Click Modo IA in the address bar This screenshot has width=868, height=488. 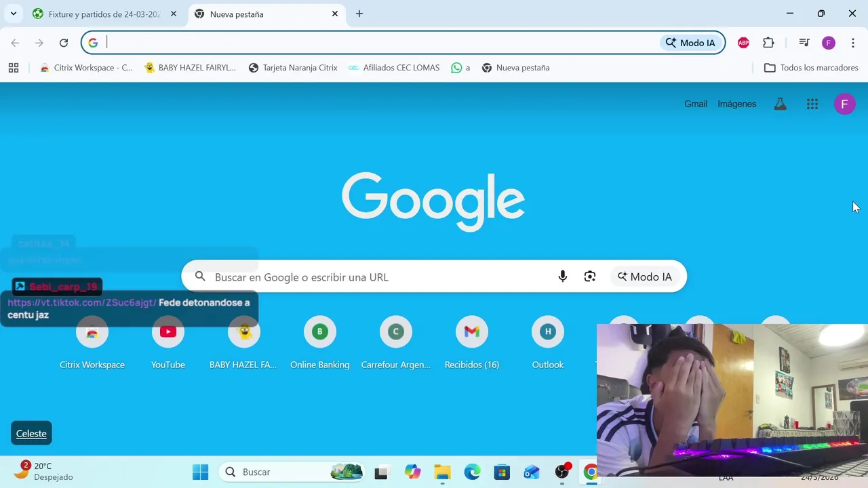click(690, 43)
